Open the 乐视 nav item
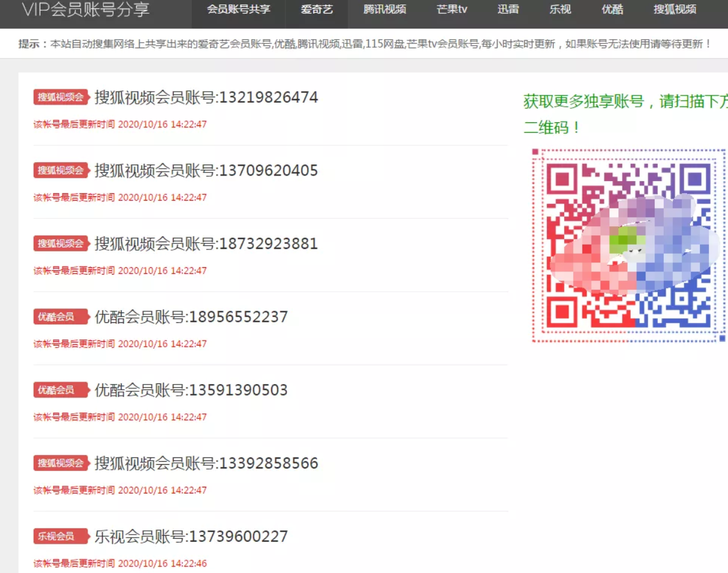Screen dimensions: 728x573 tap(560, 9)
